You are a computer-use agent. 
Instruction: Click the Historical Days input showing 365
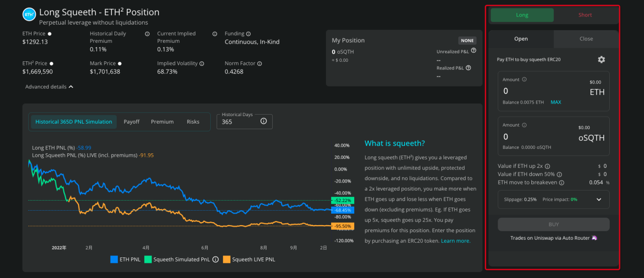[x=245, y=122]
